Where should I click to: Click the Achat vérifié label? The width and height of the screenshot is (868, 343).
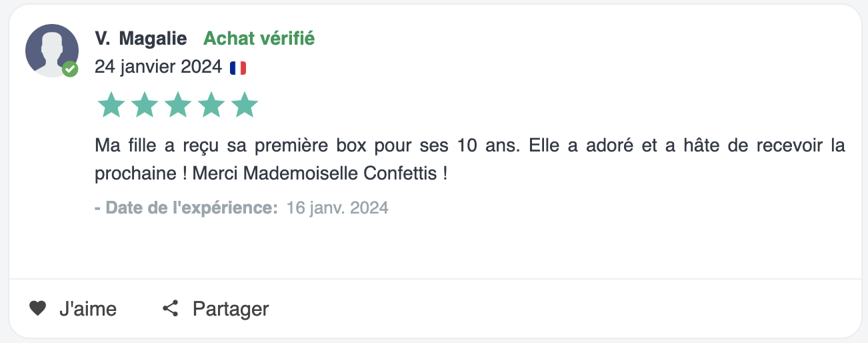(259, 39)
